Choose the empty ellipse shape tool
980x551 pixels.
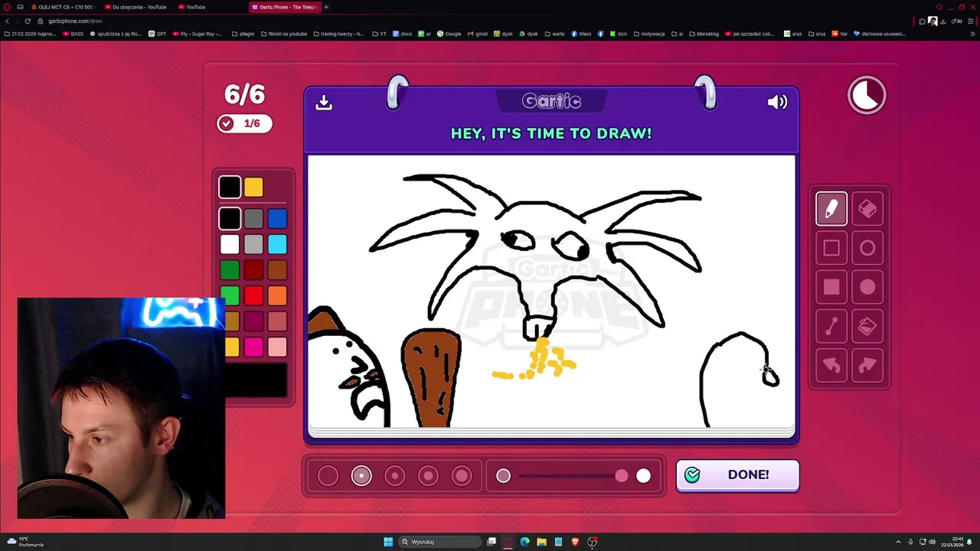tap(867, 248)
